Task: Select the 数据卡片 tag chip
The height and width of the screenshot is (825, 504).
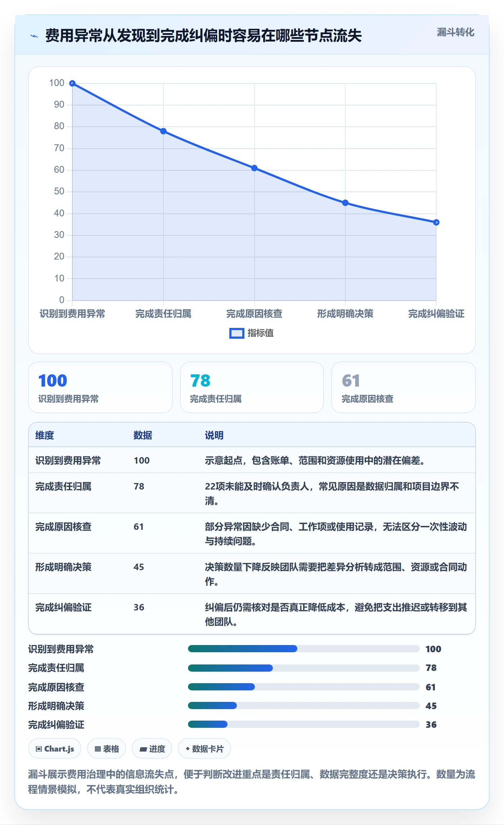Action: 204,749
